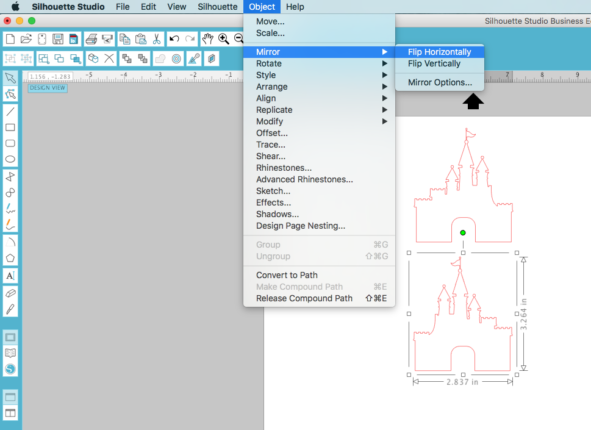Image resolution: width=591 pixels, height=430 pixels.
Task: Select the Regular Polygon tool
Action: coord(10,258)
